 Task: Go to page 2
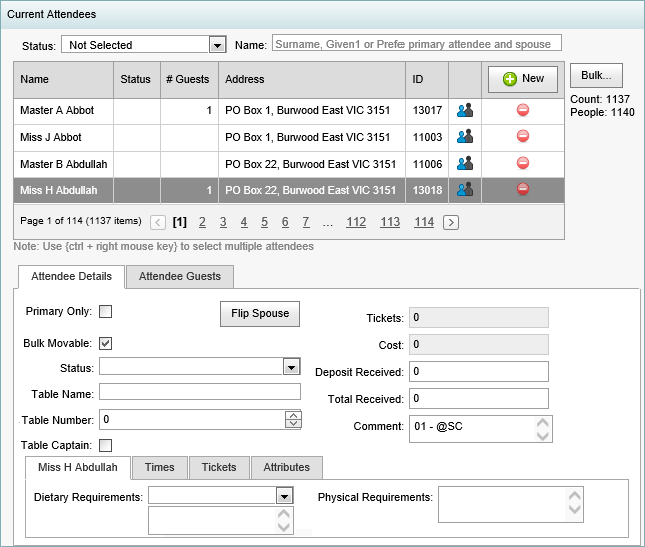(x=202, y=222)
